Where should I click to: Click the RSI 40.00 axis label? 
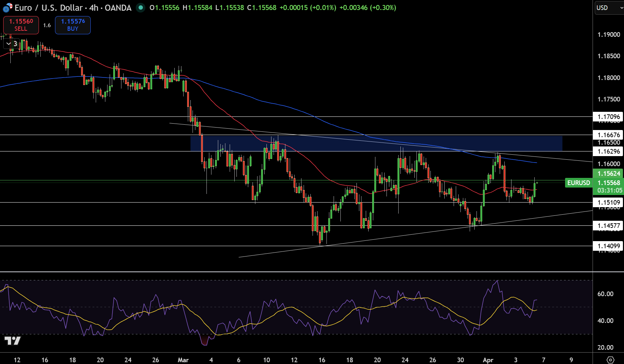point(605,321)
